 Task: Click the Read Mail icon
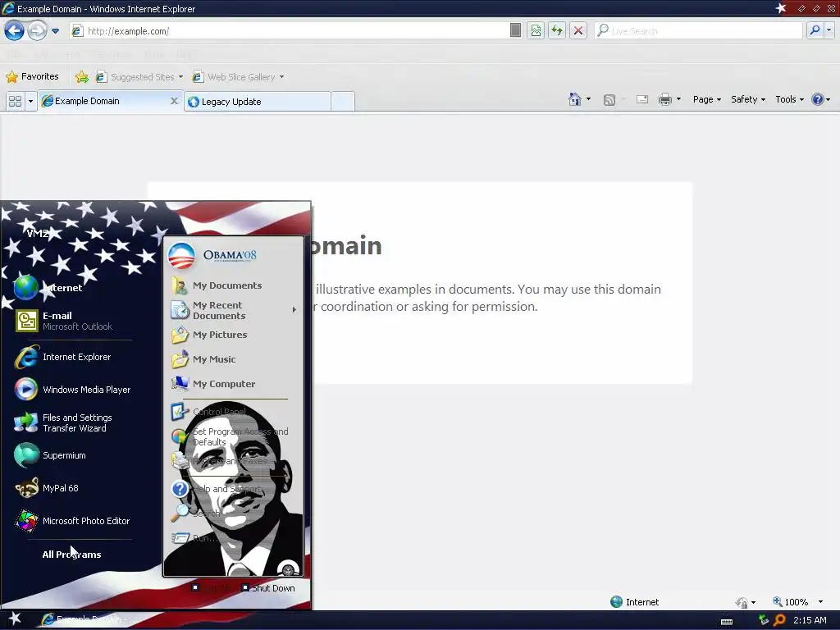point(642,99)
